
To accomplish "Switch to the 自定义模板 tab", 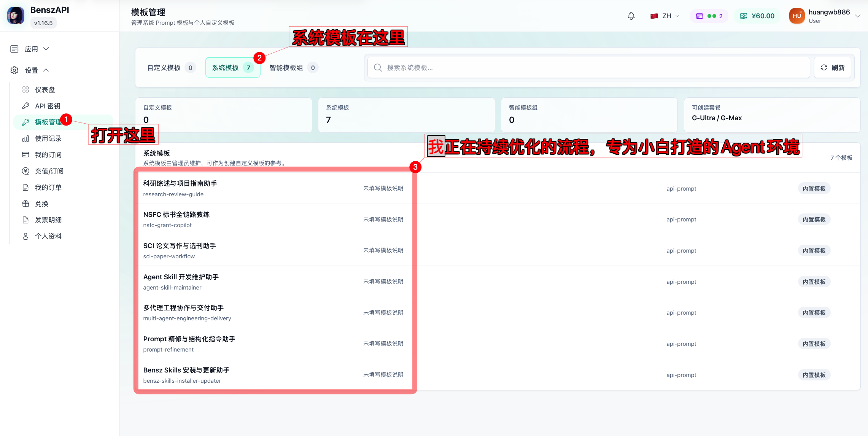I will 172,68.
